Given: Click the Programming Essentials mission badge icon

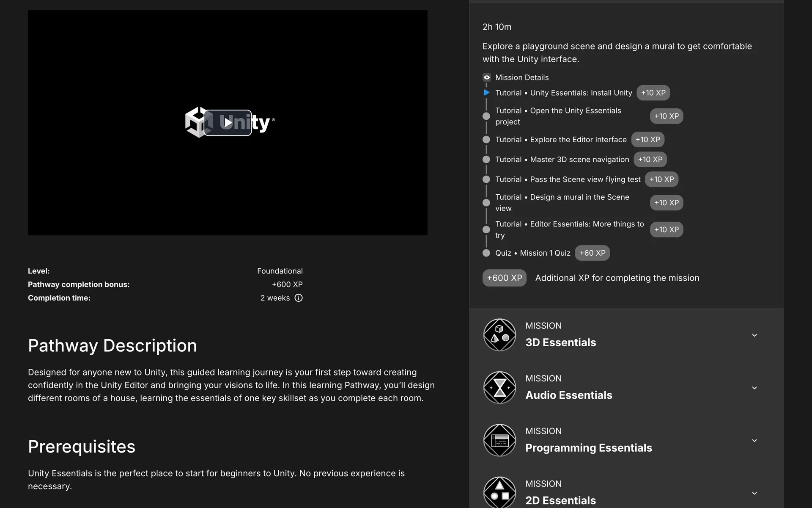Looking at the screenshot, I should pos(499,440).
